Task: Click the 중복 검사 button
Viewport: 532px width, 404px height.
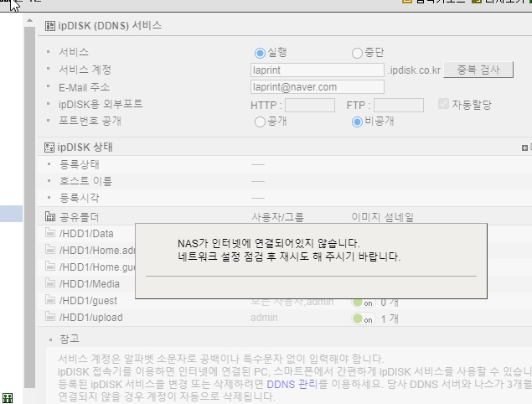Action: [x=478, y=70]
